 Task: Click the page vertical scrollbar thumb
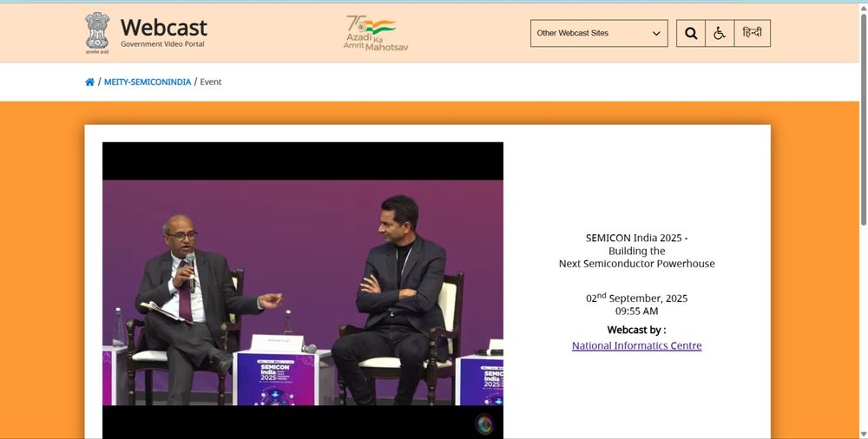tap(863, 119)
